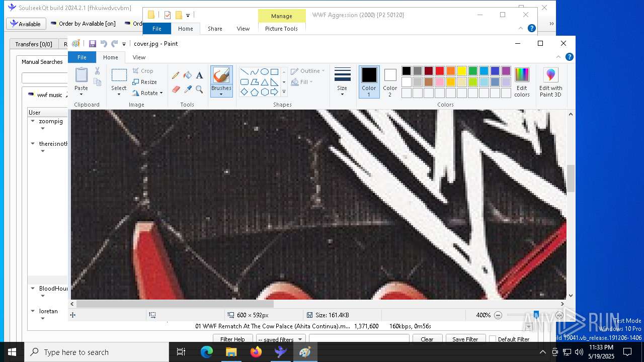
Task: Click the Save icon in Paint title bar
Action: tap(93, 44)
